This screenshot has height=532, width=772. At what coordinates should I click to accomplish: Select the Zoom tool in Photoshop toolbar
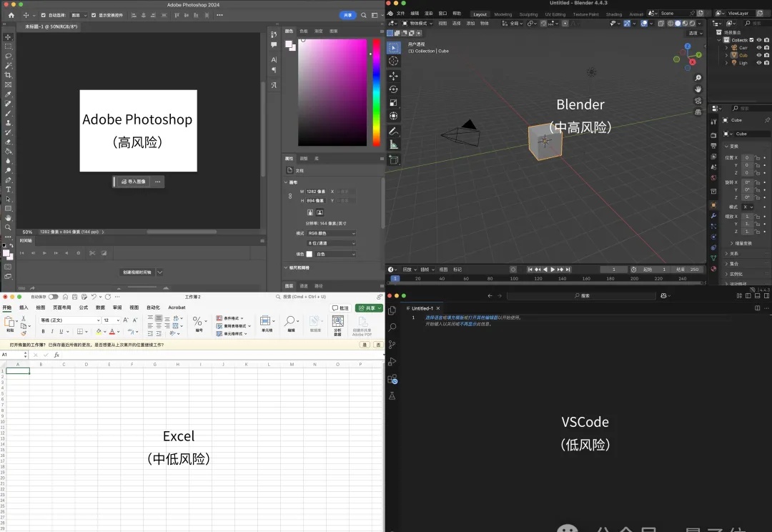(9, 227)
